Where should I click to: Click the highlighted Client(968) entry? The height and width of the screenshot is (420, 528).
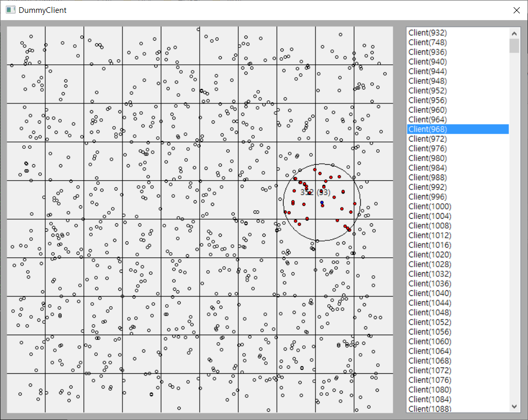point(457,129)
